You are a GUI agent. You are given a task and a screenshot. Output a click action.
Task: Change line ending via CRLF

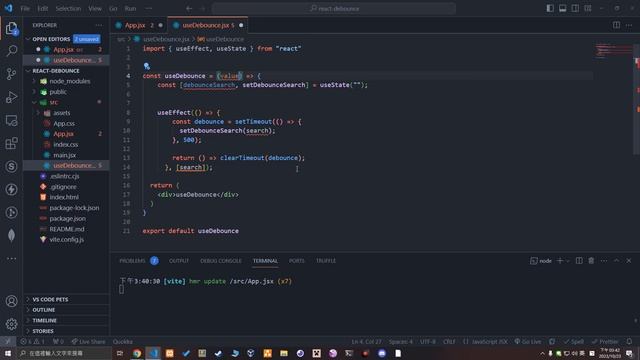pyautogui.click(x=449, y=341)
